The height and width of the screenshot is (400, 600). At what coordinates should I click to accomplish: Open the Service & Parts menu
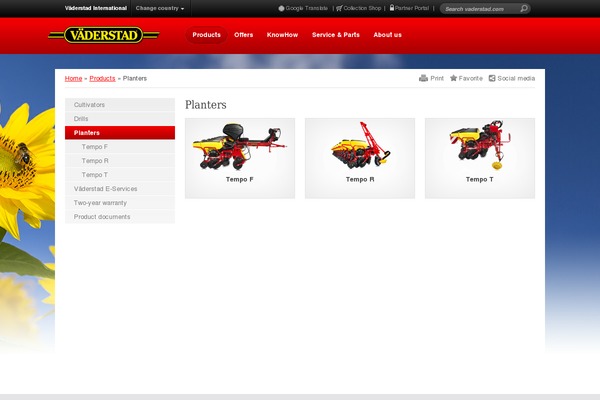tap(336, 35)
